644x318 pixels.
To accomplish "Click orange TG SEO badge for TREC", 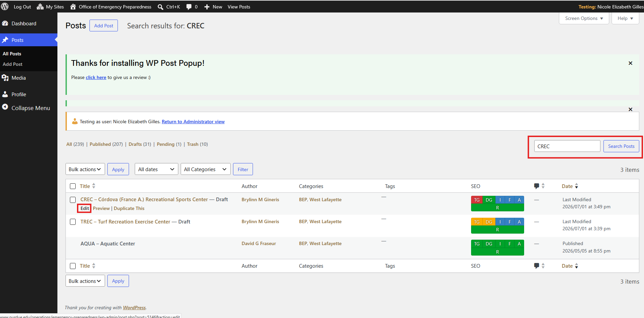I will (x=477, y=222).
